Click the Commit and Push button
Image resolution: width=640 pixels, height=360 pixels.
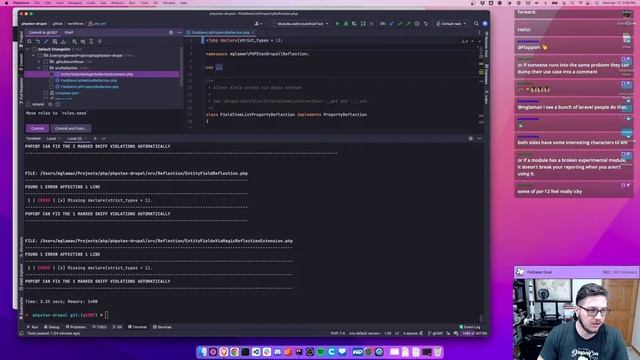pyautogui.click(x=70, y=129)
